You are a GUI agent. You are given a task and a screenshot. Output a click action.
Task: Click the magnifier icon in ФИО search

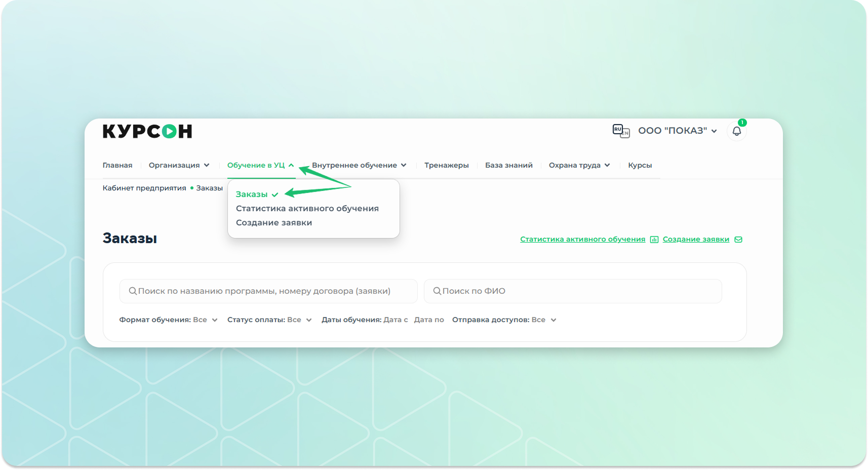pos(437,291)
